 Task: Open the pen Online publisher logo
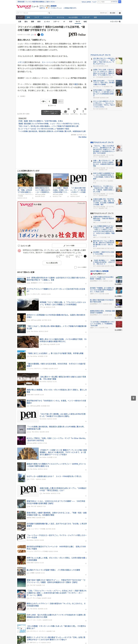77,34
